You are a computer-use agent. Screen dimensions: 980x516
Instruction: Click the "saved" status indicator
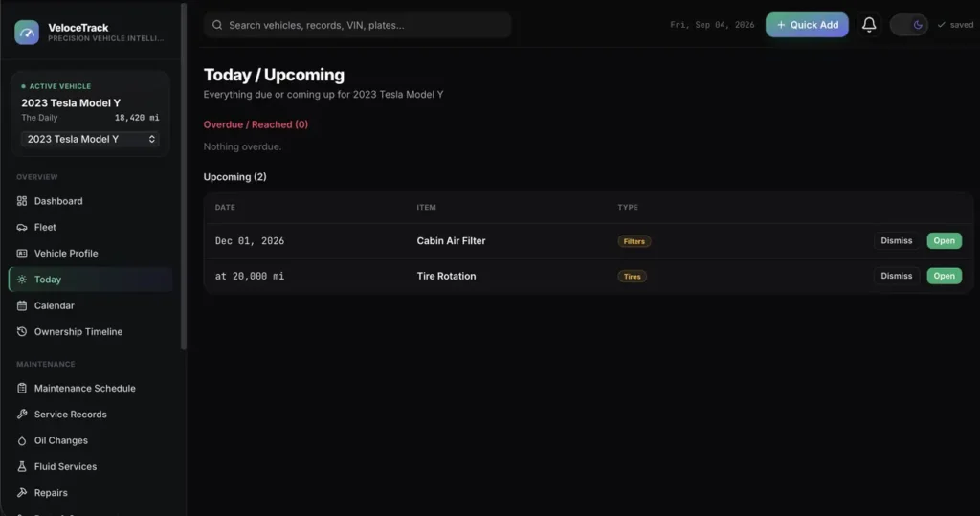point(955,25)
